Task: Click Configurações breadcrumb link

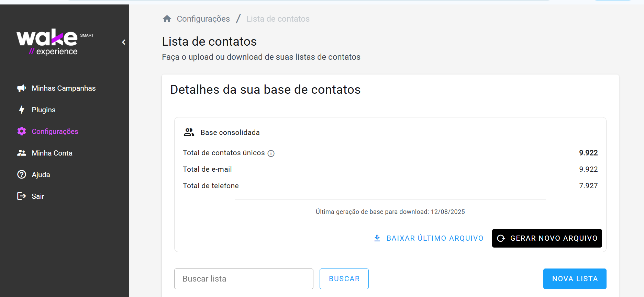Action: click(x=203, y=19)
